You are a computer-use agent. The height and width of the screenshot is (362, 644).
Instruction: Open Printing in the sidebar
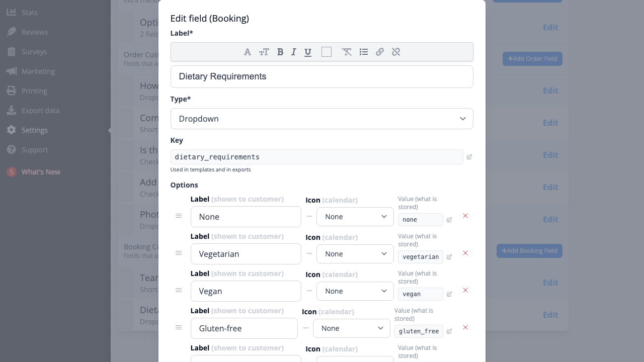point(34,91)
